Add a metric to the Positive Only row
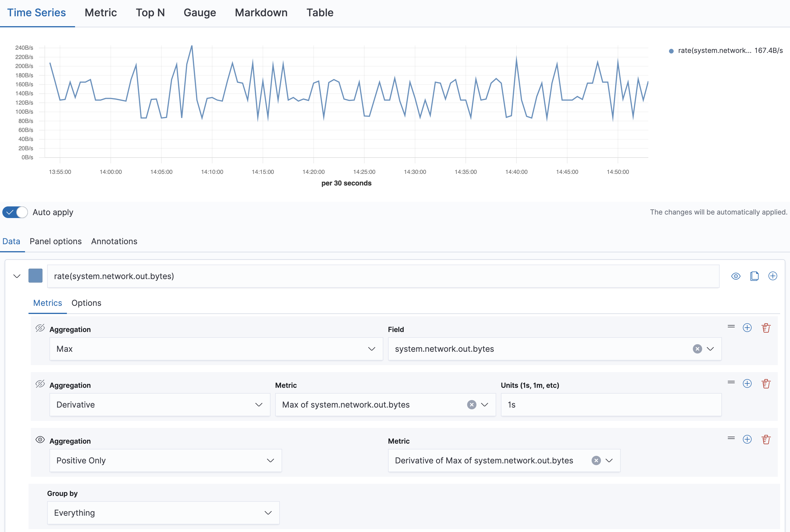 coord(747,439)
